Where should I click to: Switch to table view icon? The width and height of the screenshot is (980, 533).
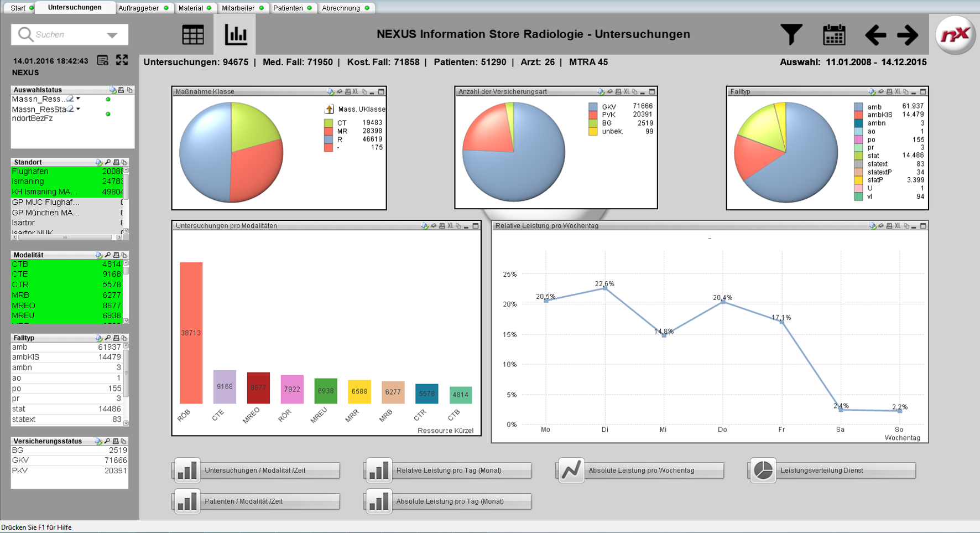tap(193, 35)
